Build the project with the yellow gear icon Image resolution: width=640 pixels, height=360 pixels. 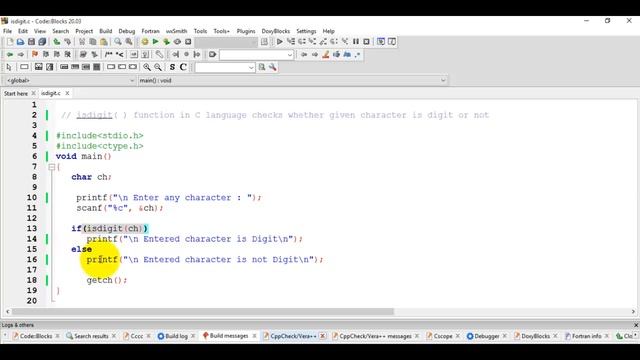coord(144,42)
